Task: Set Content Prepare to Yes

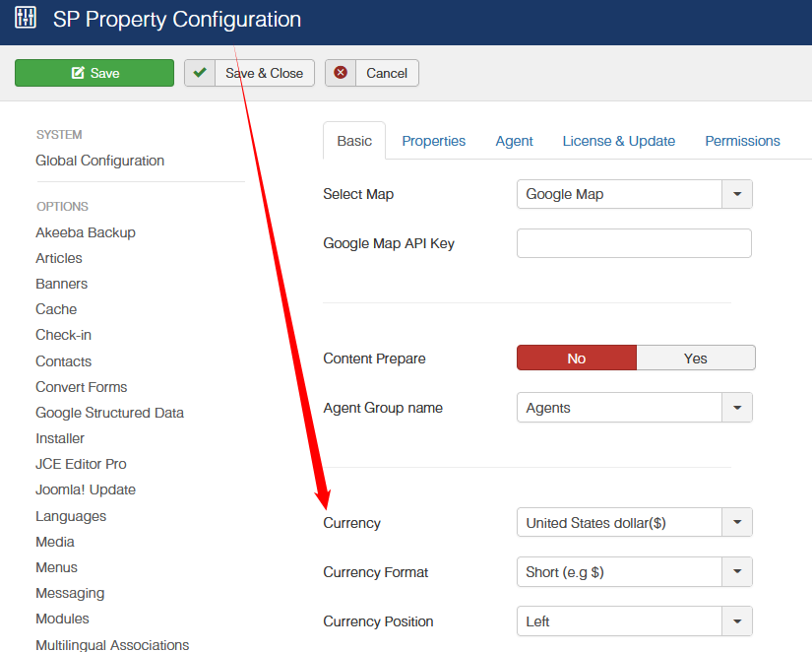Action: (x=696, y=359)
